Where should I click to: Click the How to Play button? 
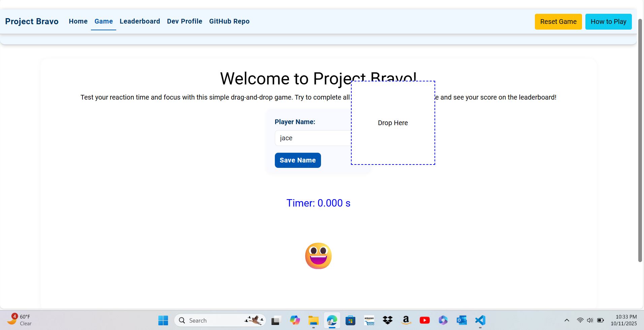(608, 22)
